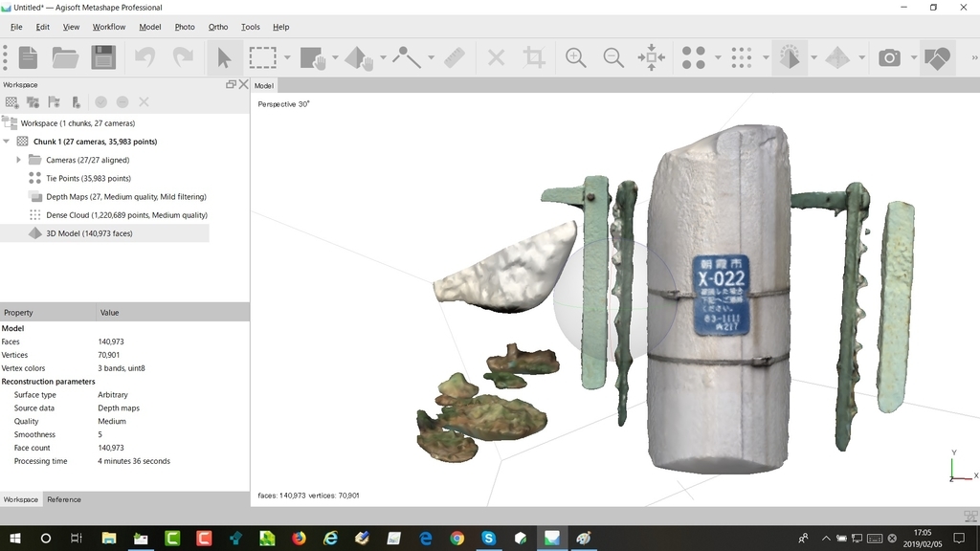The width and height of the screenshot is (980, 551).
Task: Open the dense cloud view dropdown arrow
Action: point(766,57)
